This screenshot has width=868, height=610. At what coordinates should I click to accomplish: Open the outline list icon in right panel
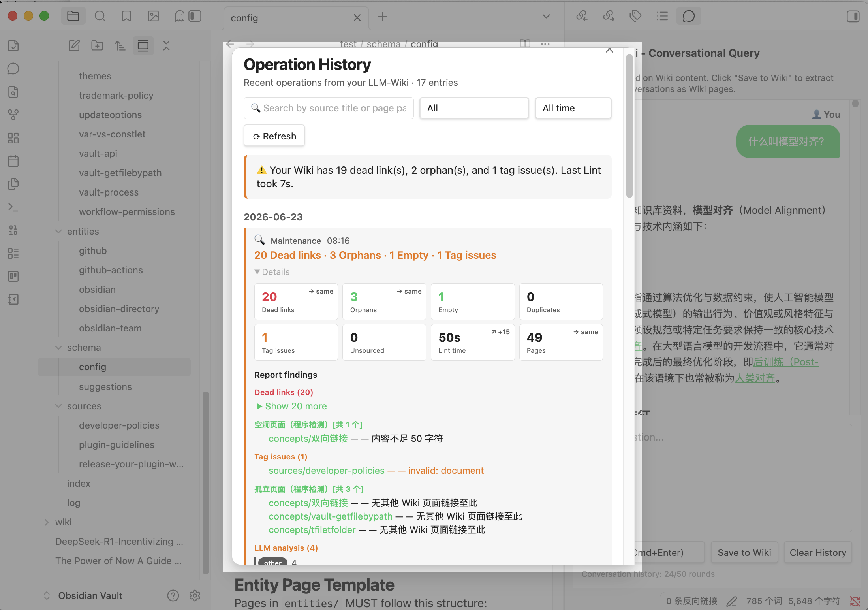pyautogui.click(x=662, y=16)
